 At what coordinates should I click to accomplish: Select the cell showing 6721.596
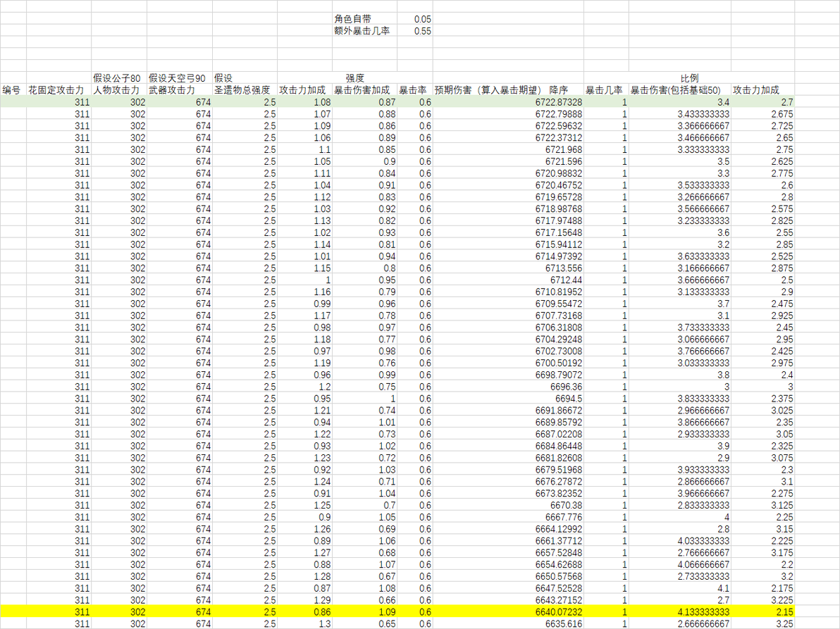508,161
